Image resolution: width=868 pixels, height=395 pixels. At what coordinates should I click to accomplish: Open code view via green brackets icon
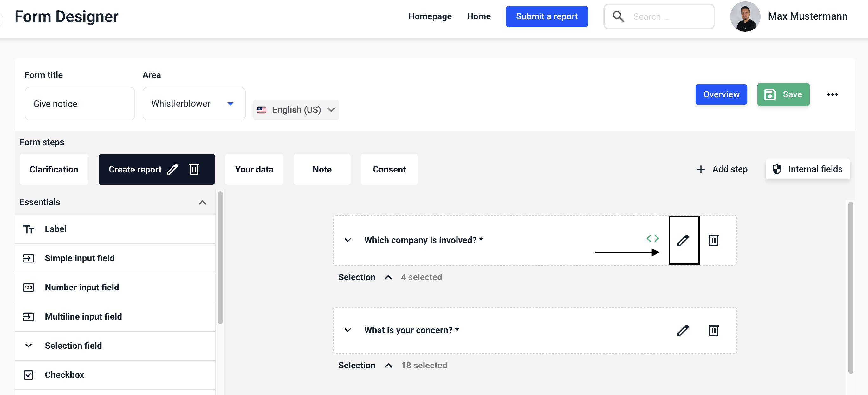652,238
